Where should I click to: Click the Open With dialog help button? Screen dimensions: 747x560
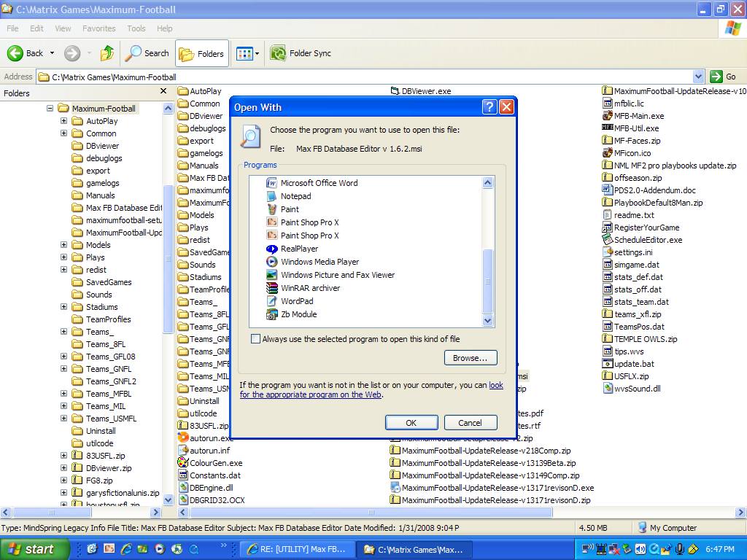(489, 107)
